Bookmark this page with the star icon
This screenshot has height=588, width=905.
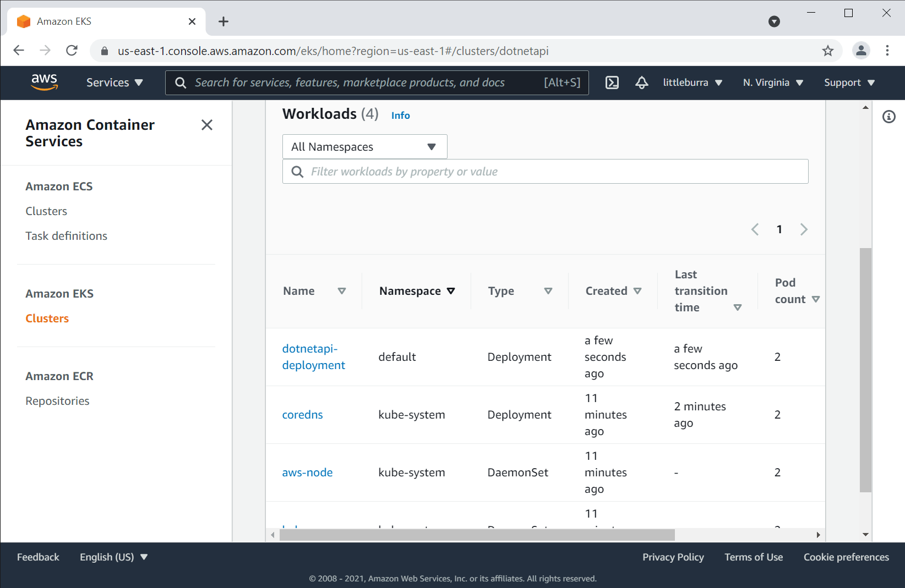tap(828, 51)
